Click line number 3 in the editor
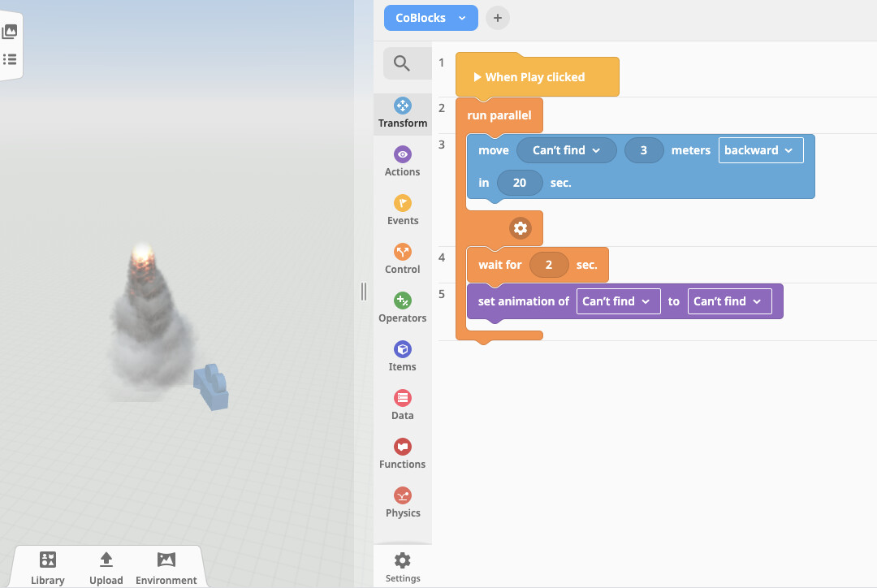This screenshot has width=877, height=588. 441,145
